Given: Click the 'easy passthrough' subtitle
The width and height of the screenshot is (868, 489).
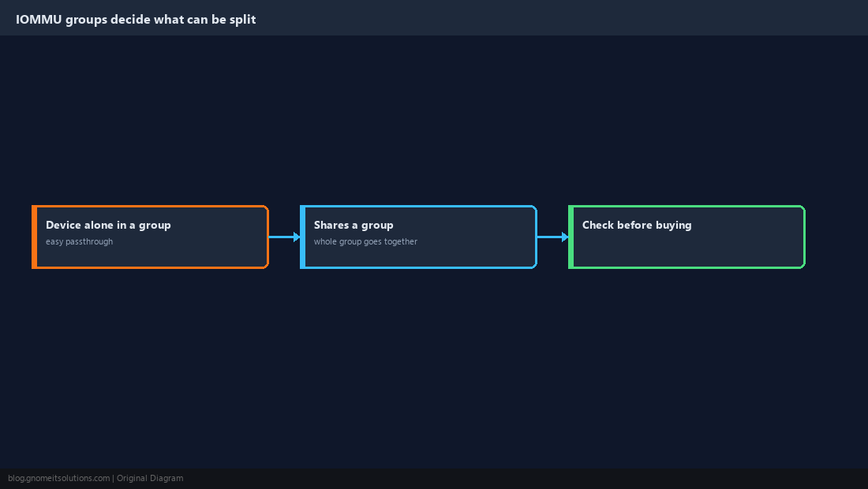Looking at the screenshot, I should point(79,241).
